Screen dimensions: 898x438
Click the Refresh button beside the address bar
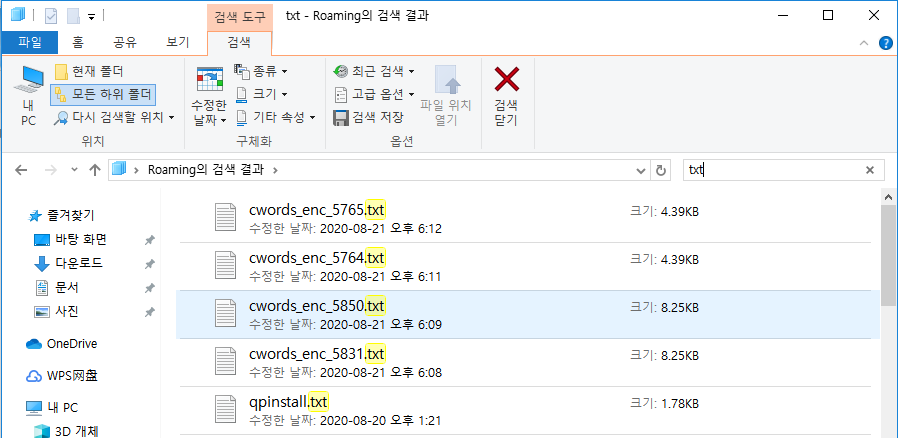660,171
